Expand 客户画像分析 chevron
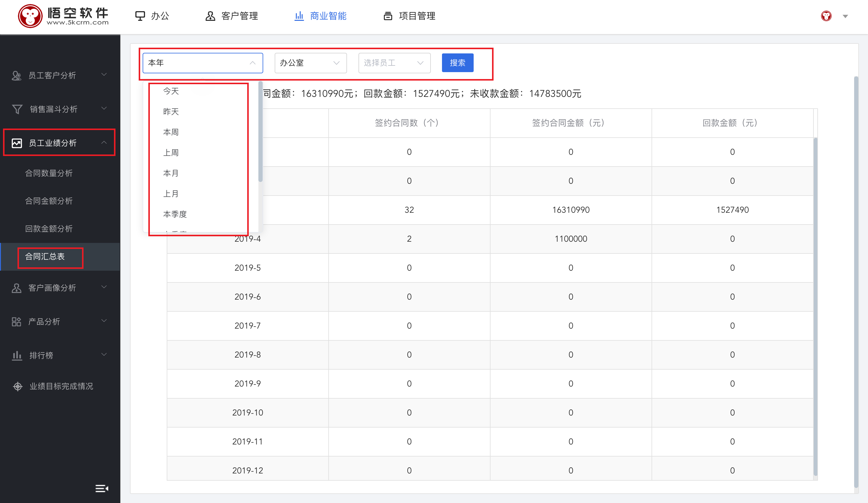 point(104,287)
